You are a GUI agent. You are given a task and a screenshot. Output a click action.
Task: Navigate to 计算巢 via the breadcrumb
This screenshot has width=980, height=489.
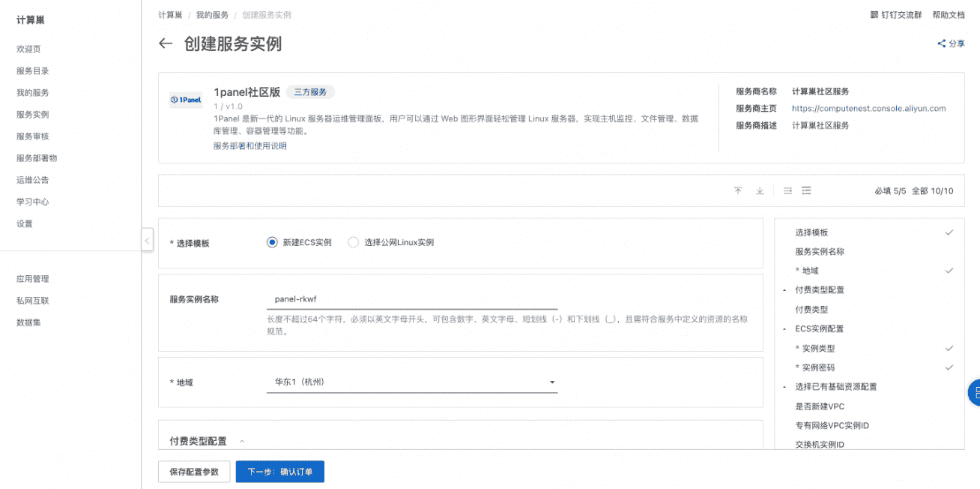[170, 13]
